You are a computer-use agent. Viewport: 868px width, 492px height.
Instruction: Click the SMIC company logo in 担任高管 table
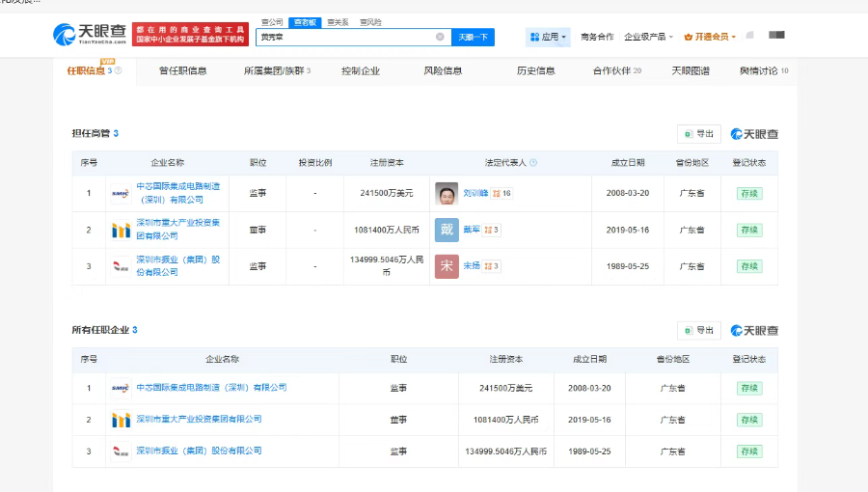coord(121,193)
